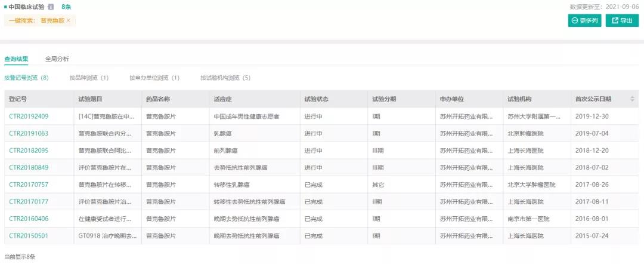Click institution 北京肿瘤医院

(525, 133)
